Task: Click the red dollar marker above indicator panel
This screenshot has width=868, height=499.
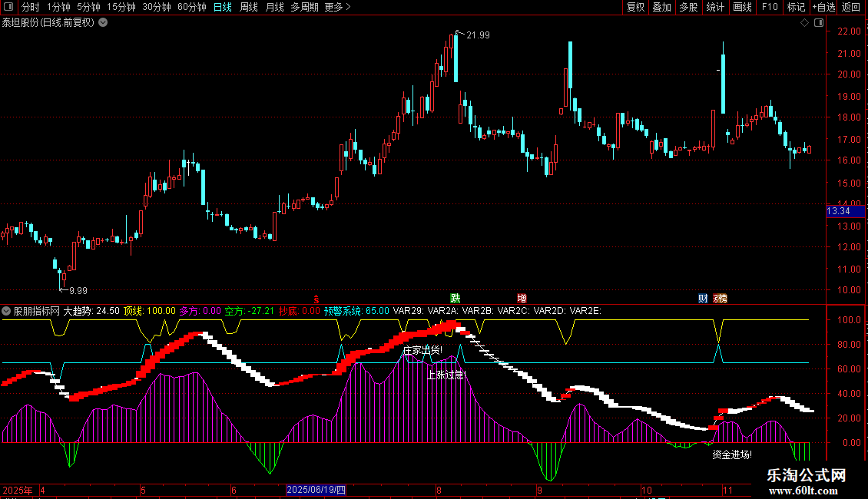Action: click(316, 298)
